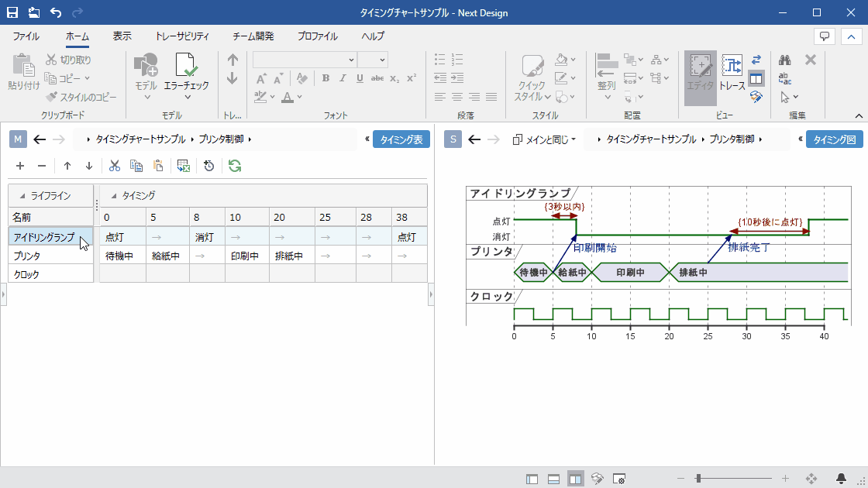Viewport: 868px width, 488px height.
Task: Click the zoom out minus button
Action: [x=681, y=478]
